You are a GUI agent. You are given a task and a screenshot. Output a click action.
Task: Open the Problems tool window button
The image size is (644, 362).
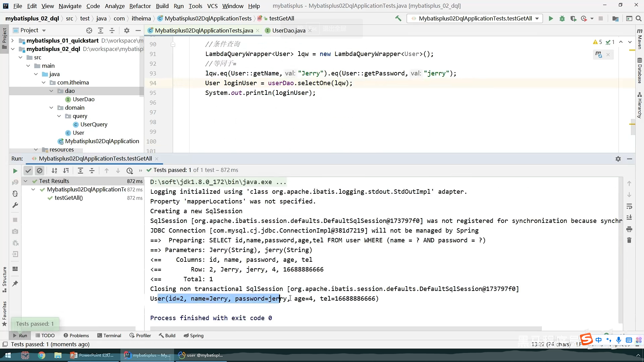pyautogui.click(x=76, y=336)
